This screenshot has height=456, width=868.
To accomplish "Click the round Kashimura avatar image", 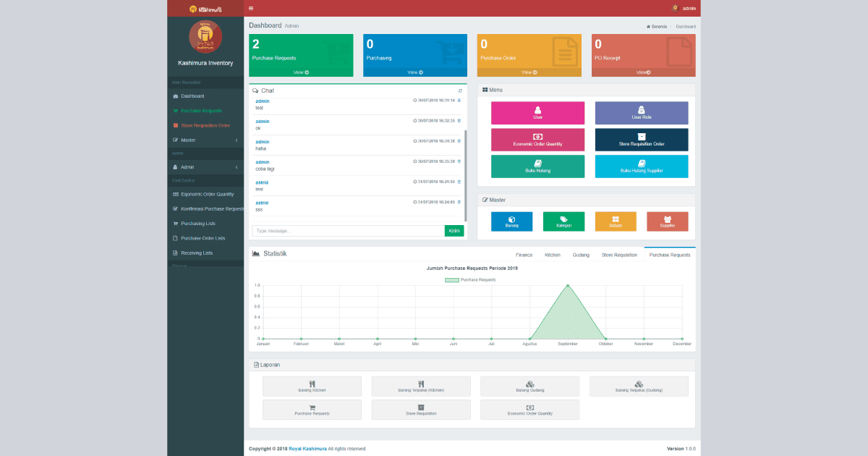I will tap(205, 36).
